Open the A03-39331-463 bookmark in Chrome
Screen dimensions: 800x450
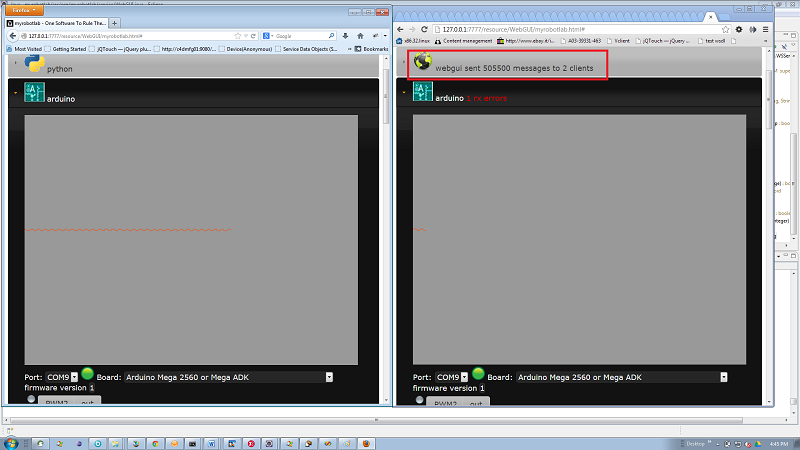tap(581, 41)
